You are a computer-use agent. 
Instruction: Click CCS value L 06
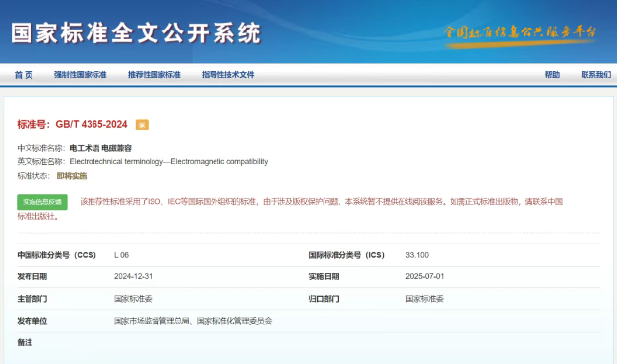click(122, 255)
